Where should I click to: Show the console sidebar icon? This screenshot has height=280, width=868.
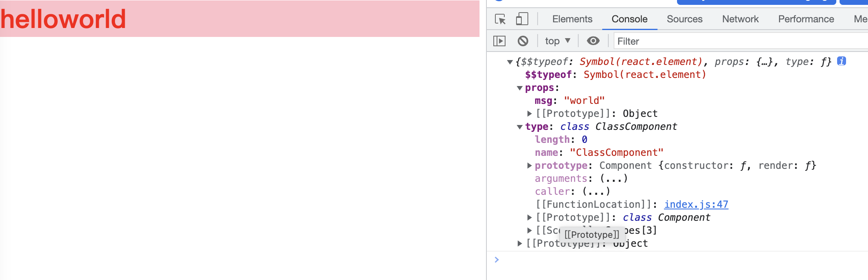tap(499, 41)
